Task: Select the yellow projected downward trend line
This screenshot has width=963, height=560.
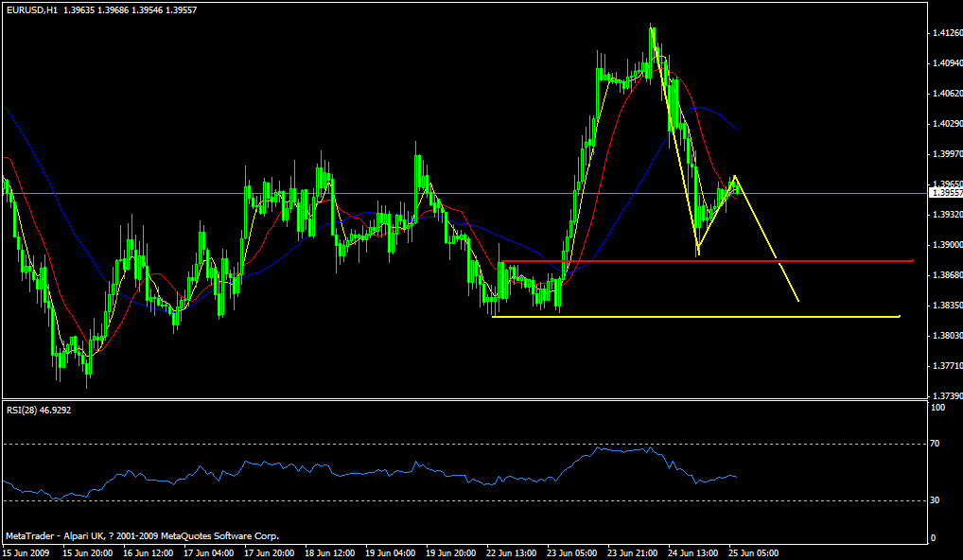Action: [x=766, y=238]
